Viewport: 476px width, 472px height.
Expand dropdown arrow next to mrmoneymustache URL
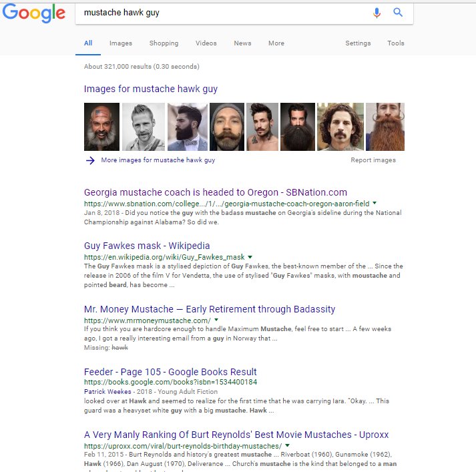coord(216,320)
